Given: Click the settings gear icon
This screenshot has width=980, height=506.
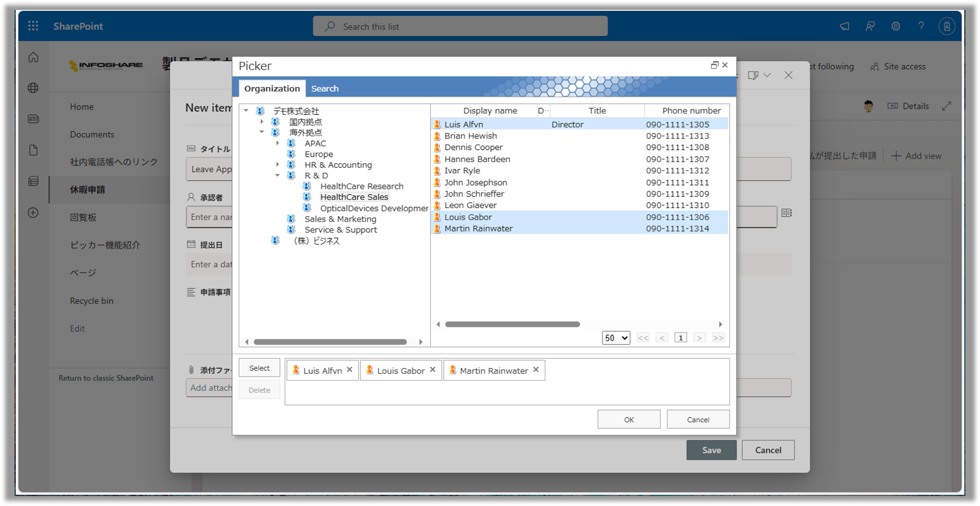Looking at the screenshot, I should (x=895, y=26).
